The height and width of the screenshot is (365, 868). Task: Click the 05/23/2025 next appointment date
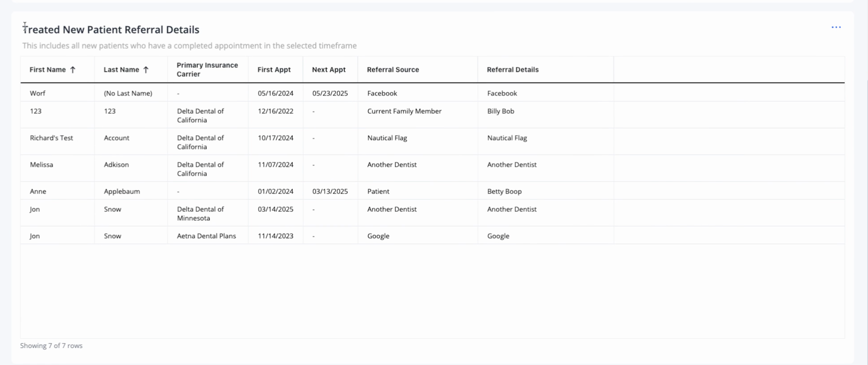330,93
